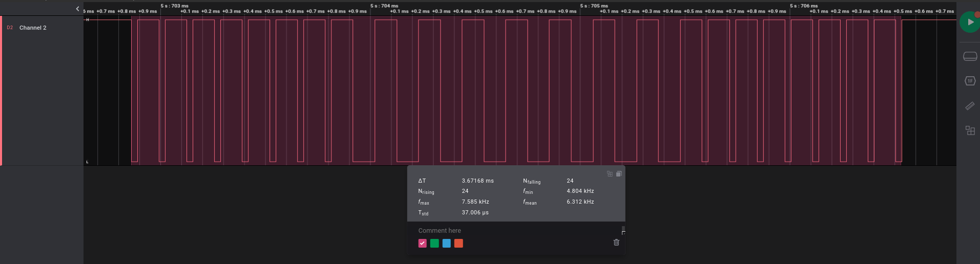The width and height of the screenshot is (980, 264).
Task: Click the measurement grid layout icon
Action: coord(610,174)
